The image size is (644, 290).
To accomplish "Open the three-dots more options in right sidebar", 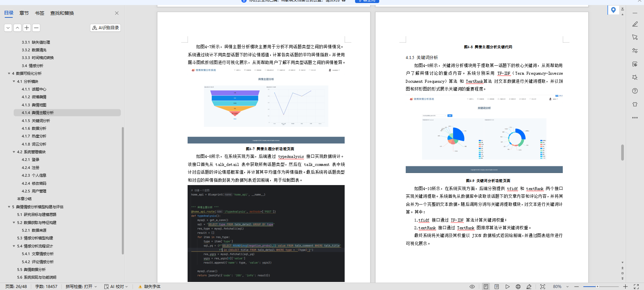I will click(x=635, y=118).
